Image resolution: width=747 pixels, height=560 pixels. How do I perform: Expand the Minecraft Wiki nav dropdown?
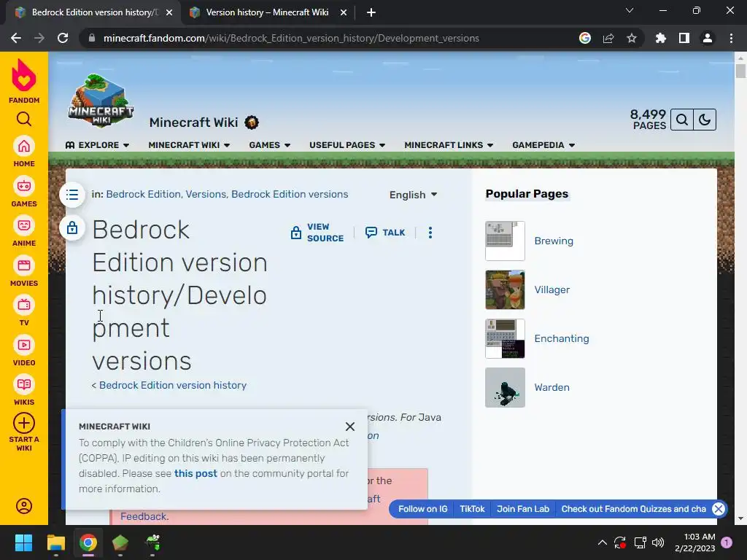point(189,145)
